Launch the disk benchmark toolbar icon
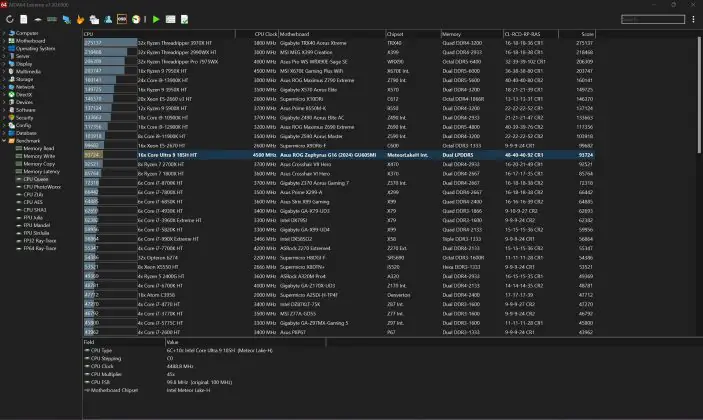The image size is (703, 420). [x=38, y=19]
